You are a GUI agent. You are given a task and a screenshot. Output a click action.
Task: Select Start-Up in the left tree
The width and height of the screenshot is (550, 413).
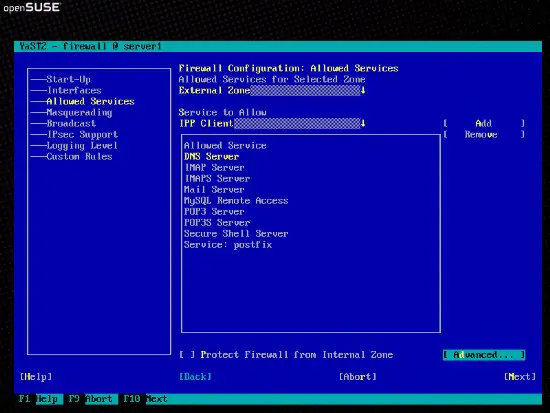point(68,80)
